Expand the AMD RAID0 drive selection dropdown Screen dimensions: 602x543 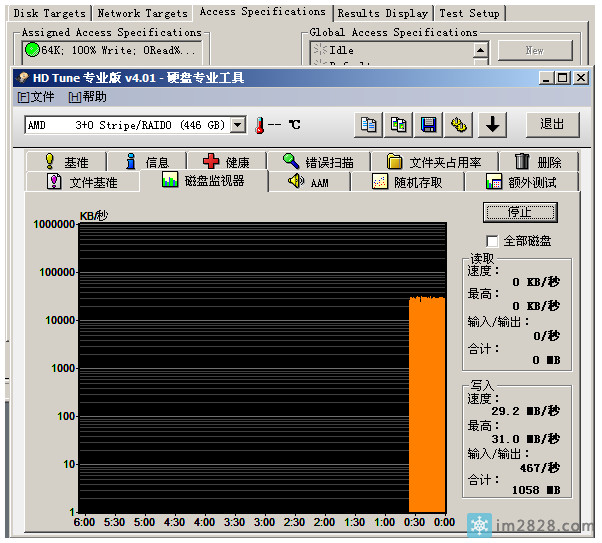(238, 125)
